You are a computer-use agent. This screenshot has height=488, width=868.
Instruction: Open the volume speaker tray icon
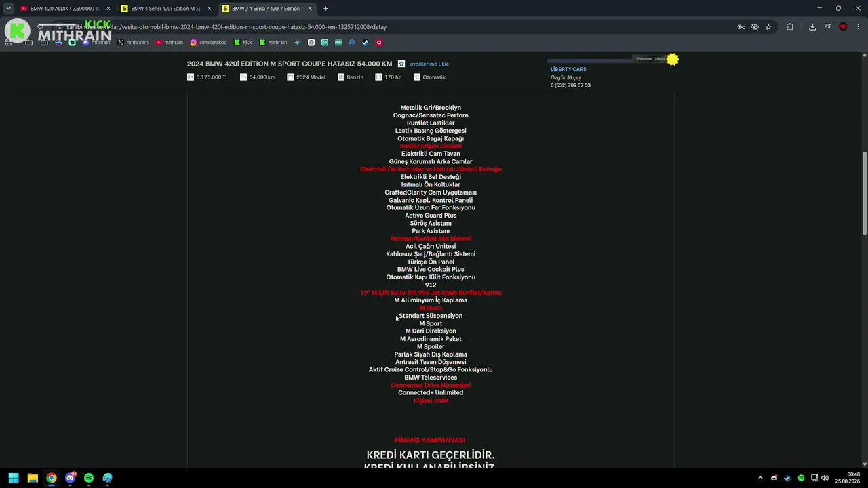pos(825,478)
